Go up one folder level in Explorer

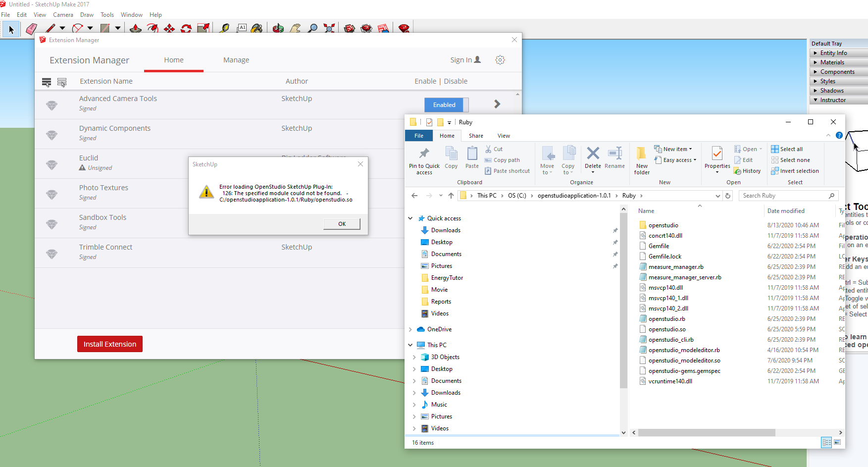pyautogui.click(x=451, y=196)
